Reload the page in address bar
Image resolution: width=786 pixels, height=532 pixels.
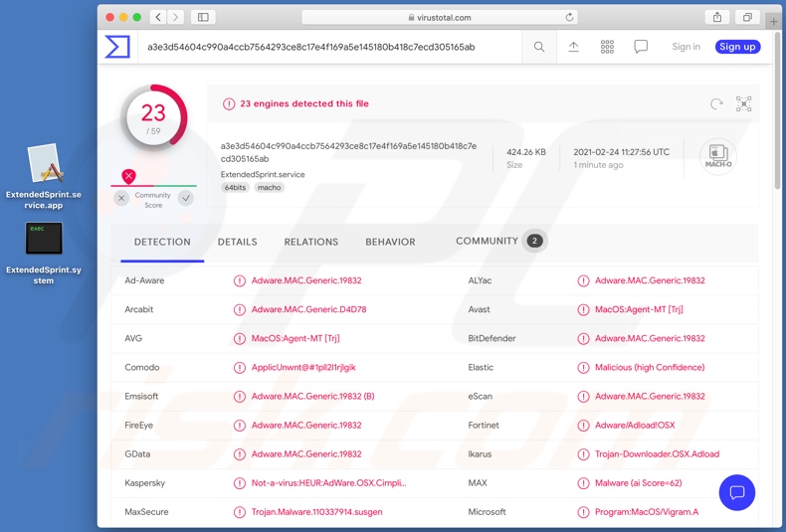point(569,17)
